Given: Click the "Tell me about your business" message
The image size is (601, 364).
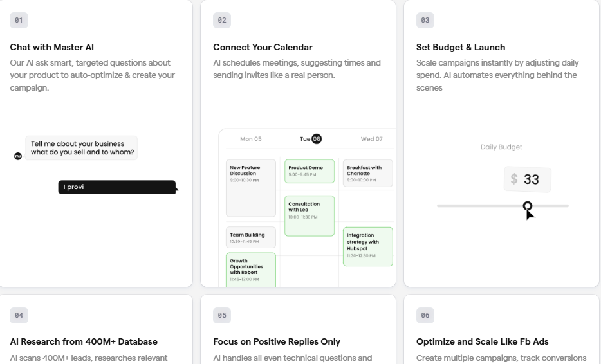Looking at the screenshot, I should 81,148.
